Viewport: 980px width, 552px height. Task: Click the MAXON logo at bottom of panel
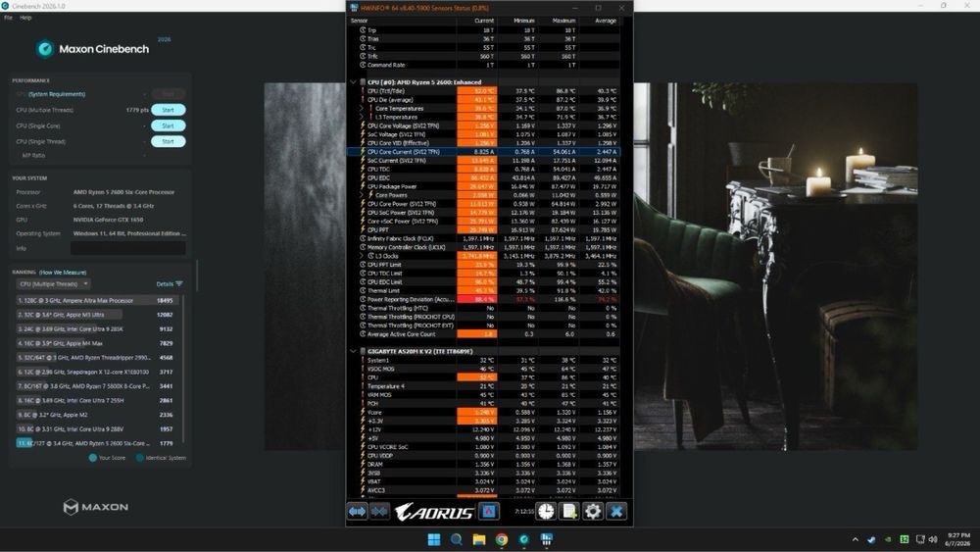pyautogui.click(x=96, y=507)
